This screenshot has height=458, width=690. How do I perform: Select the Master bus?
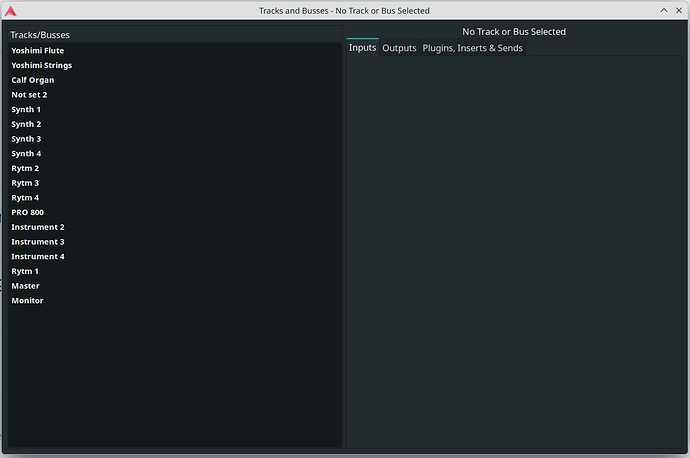[x=175, y=286]
